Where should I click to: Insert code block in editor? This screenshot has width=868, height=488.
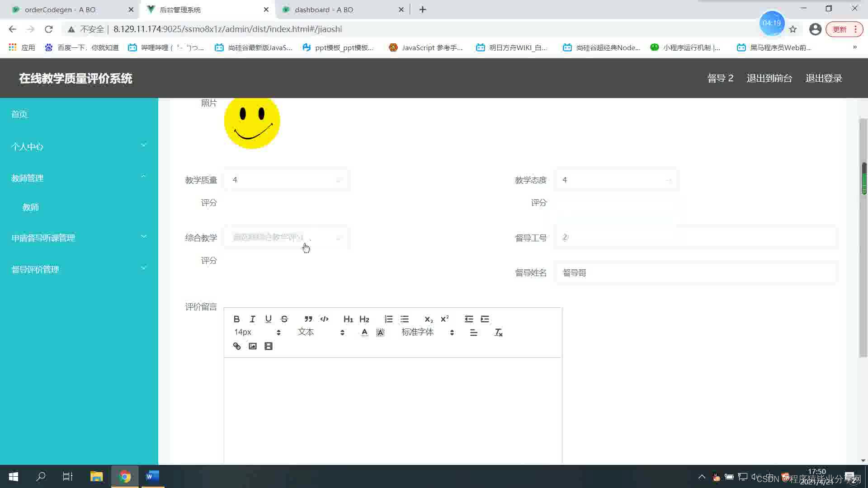324,319
